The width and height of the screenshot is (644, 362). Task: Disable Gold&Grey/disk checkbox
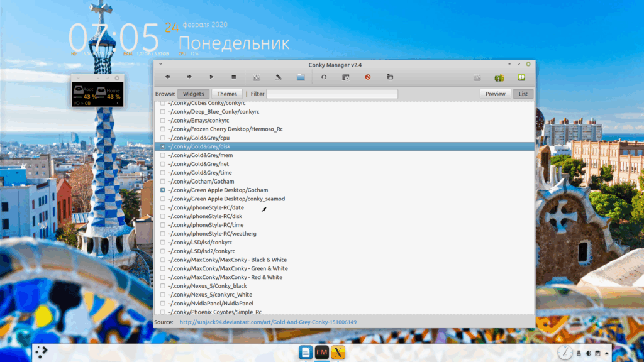point(163,146)
